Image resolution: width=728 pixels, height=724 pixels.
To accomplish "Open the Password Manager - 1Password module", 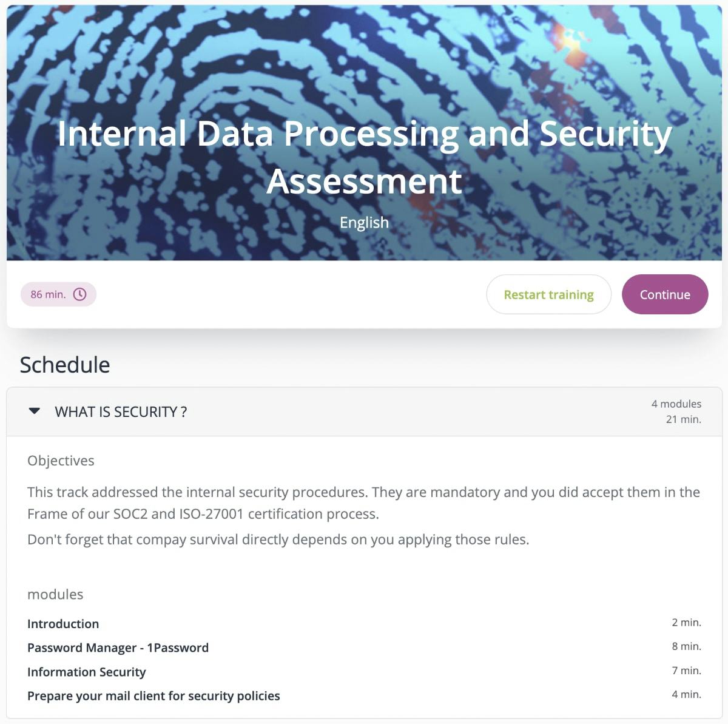I will click(x=118, y=648).
